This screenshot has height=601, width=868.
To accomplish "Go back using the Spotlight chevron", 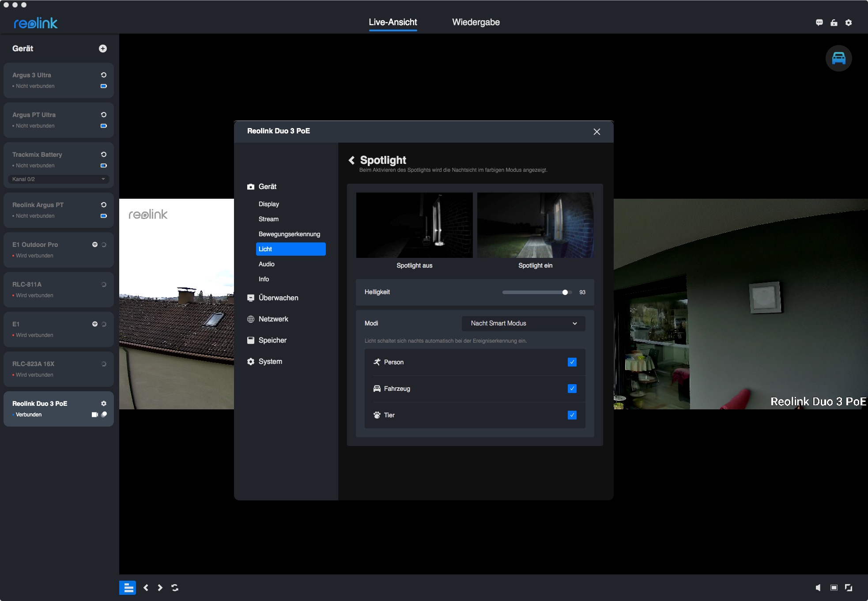I will coord(352,160).
